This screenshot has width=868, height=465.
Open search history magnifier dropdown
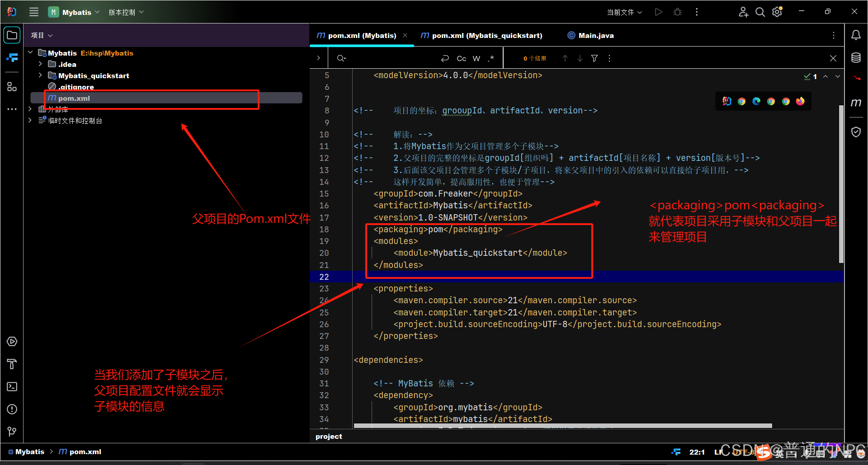341,58
